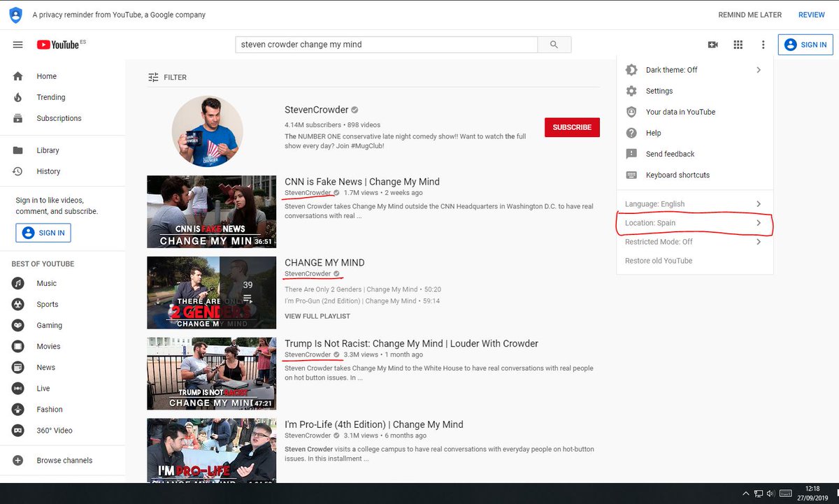Open CNN is Fake News video thumbnail

(211, 212)
